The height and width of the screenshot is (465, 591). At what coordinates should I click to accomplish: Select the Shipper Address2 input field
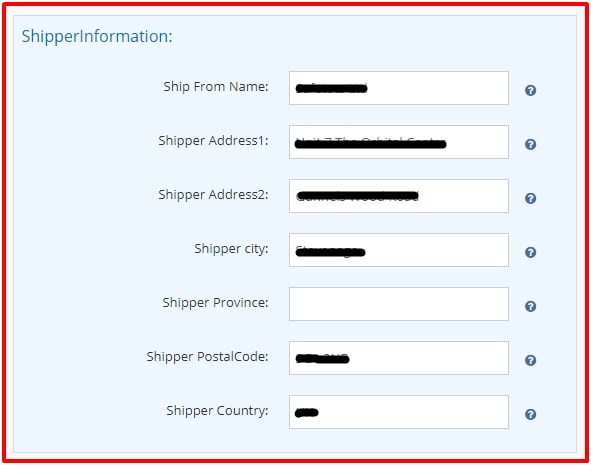pos(399,196)
